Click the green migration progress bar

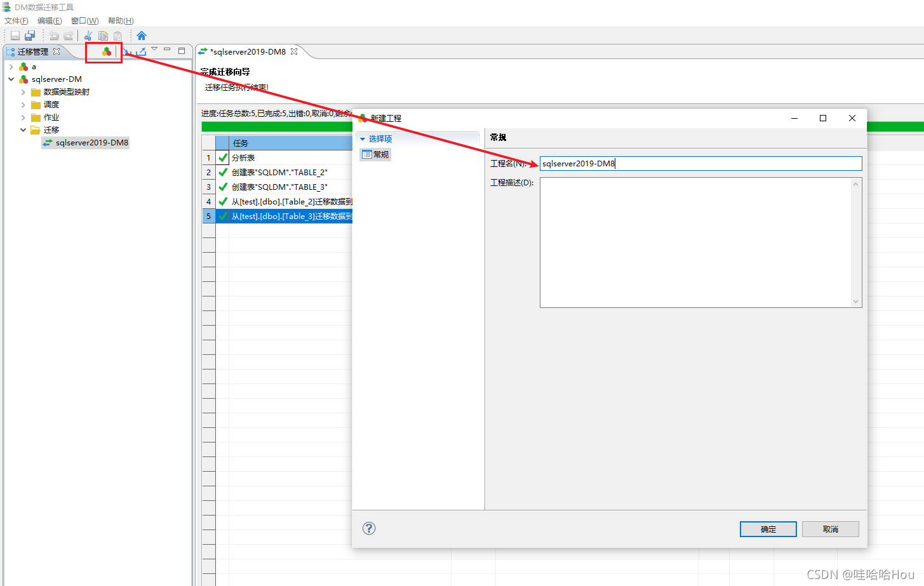coord(276,126)
